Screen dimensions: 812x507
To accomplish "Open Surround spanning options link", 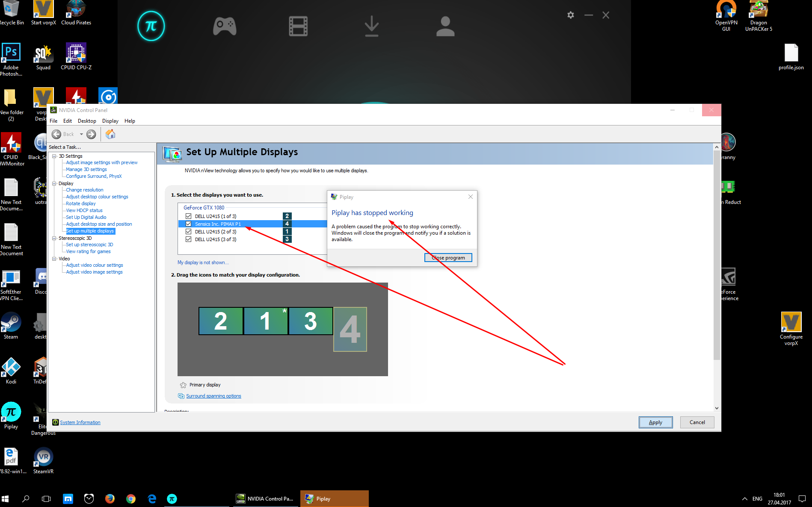I will coord(213,396).
